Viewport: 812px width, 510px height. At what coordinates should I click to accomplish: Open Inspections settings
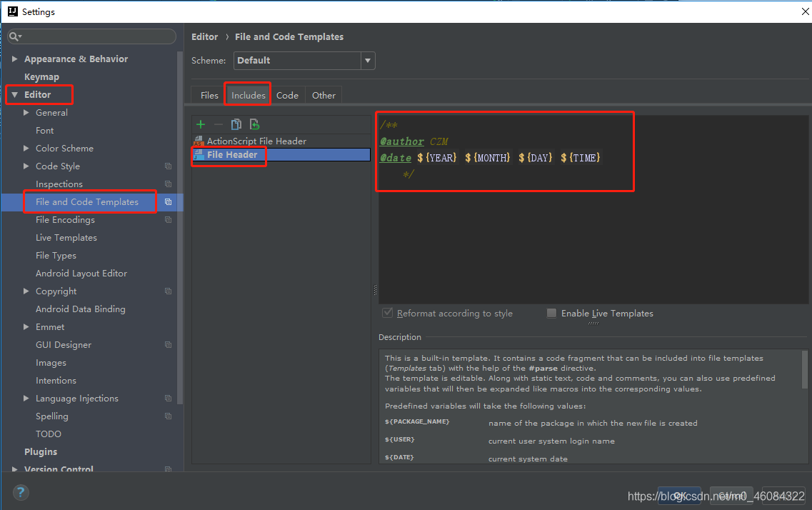(59, 184)
